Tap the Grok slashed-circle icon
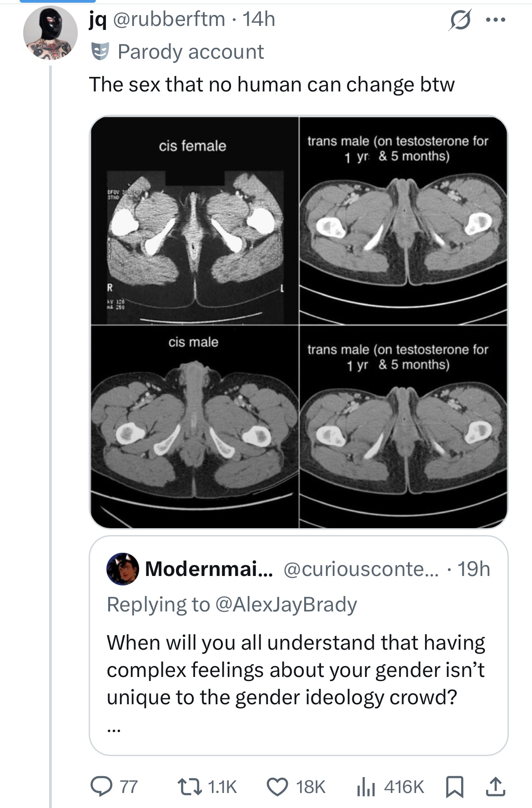532x808 pixels. pos(460,20)
